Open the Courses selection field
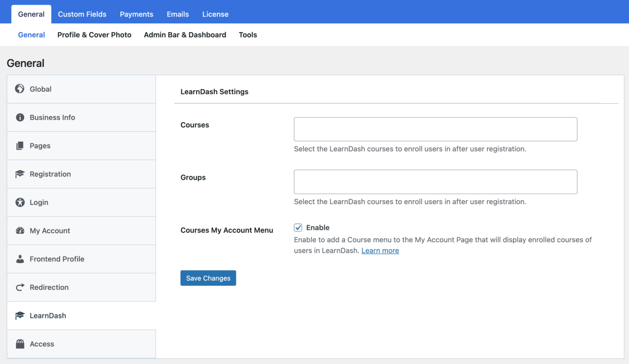Image resolution: width=629 pixels, height=364 pixels. tap(435, 129)
